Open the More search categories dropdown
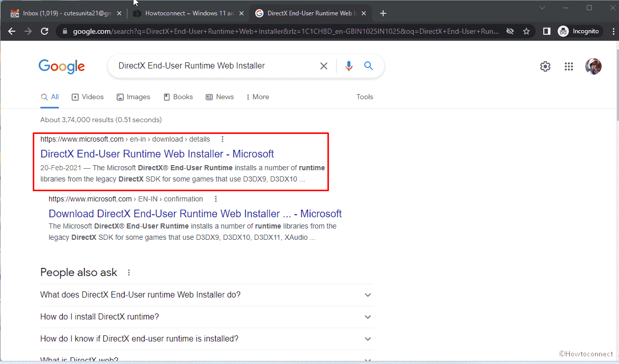The height and width of the screenshot is (364, 619). [x=257, y=97]
